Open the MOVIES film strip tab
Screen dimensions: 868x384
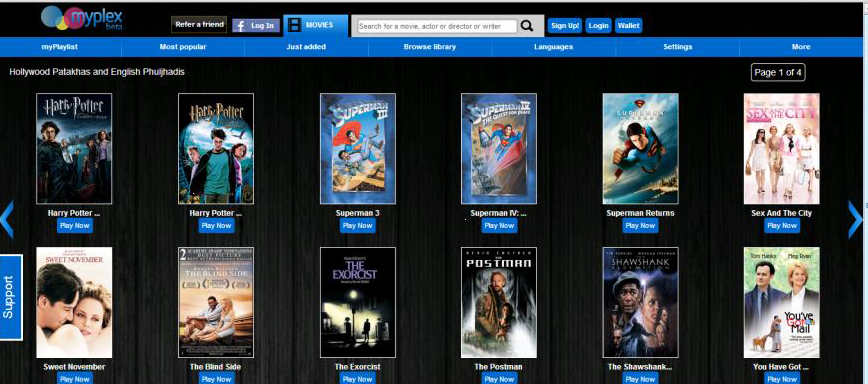point(316,25)
